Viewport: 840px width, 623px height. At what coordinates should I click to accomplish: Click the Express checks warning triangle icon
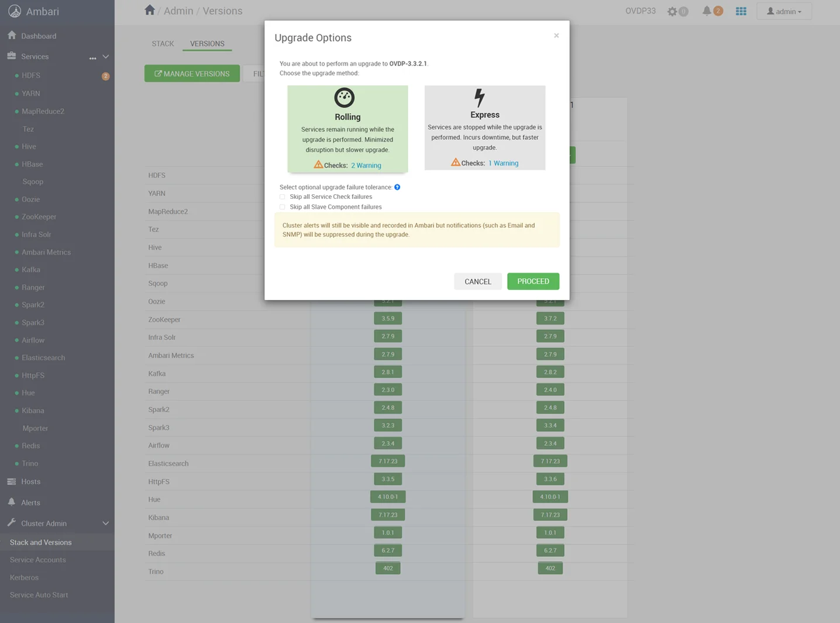(x=456, y=162)
